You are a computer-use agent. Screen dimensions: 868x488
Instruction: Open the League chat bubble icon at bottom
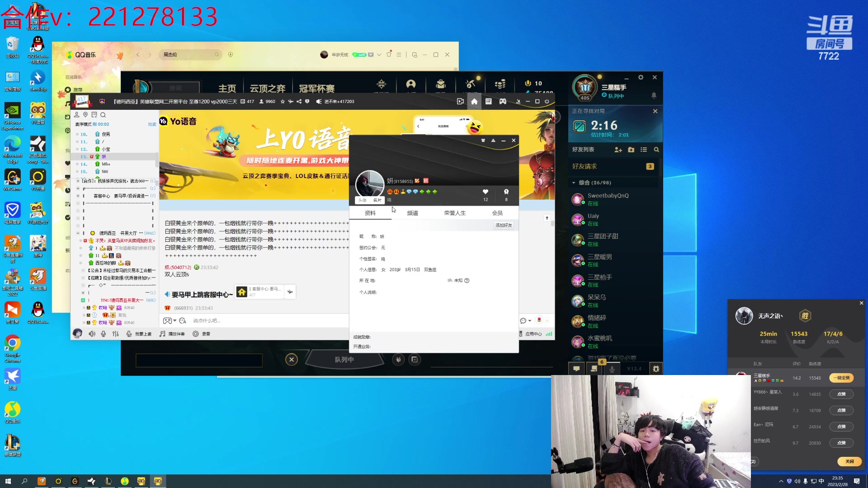(x=576, y=369)
